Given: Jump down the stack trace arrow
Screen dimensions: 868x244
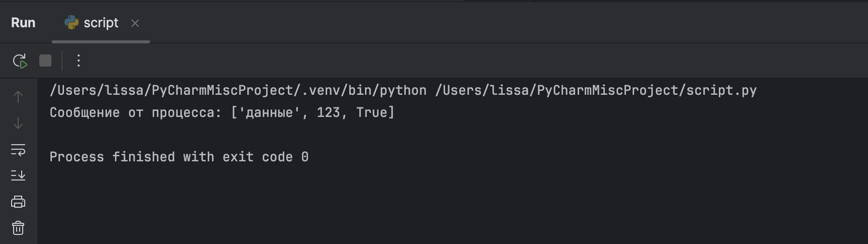Looking at the screenshot, I should 18,123.
